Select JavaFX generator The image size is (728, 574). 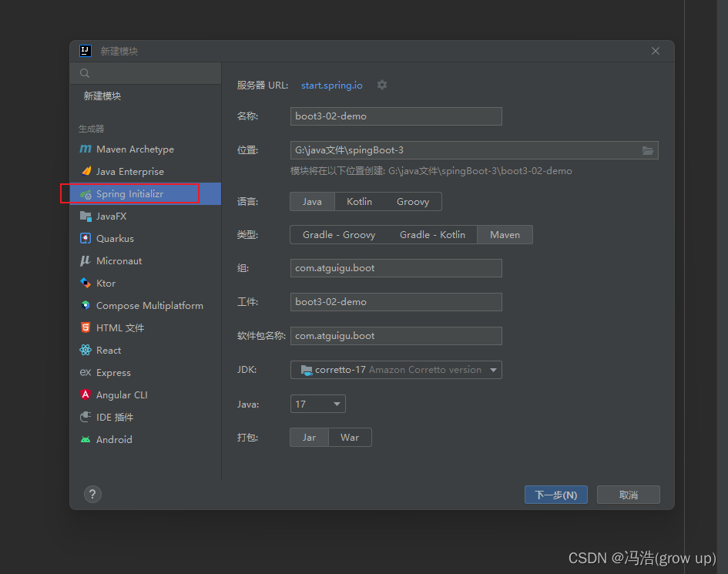[x=146, y=217]
